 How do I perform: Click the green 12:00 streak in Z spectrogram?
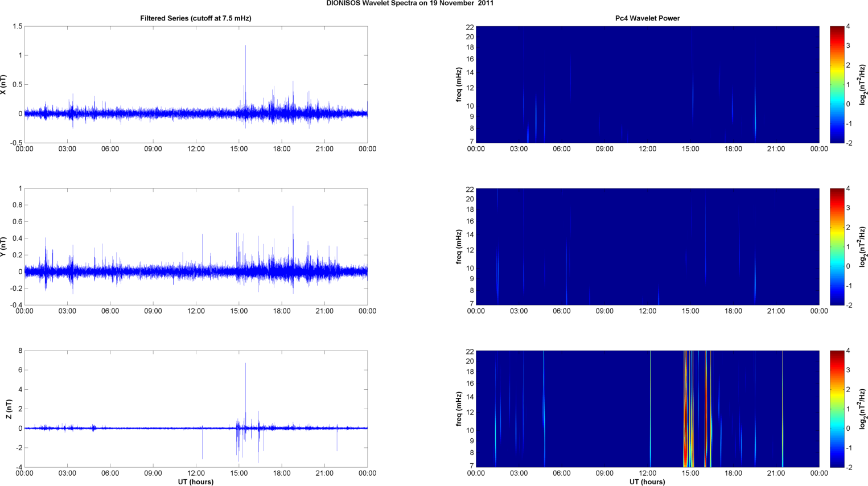coord(651,409)
